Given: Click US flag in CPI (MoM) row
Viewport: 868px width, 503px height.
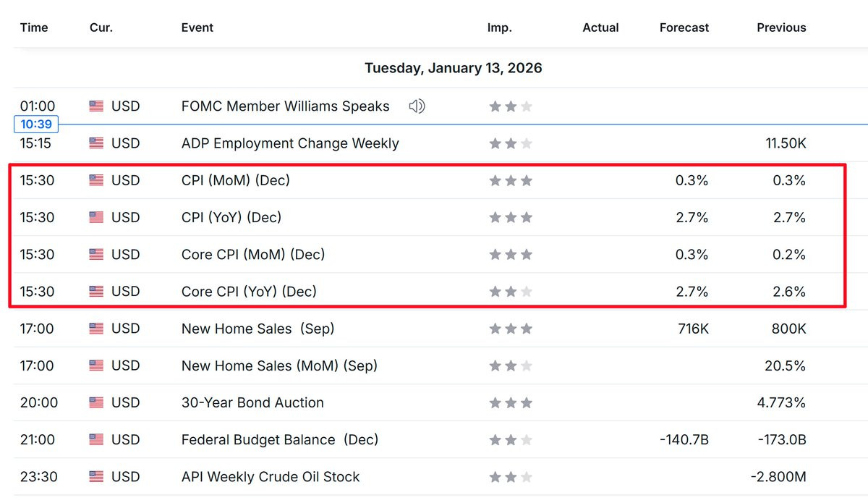Looking at the screenshot, I should (x=96, y=180).
